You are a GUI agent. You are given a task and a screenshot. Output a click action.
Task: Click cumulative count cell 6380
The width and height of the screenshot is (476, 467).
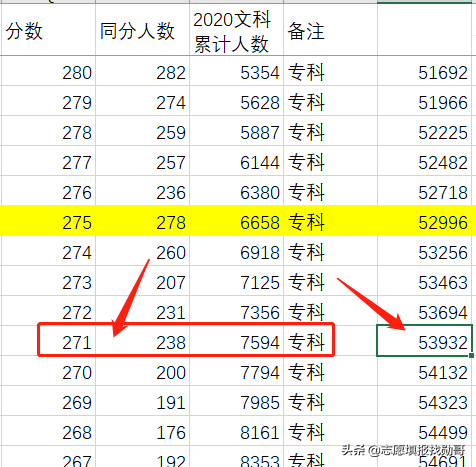coord(236,191)
